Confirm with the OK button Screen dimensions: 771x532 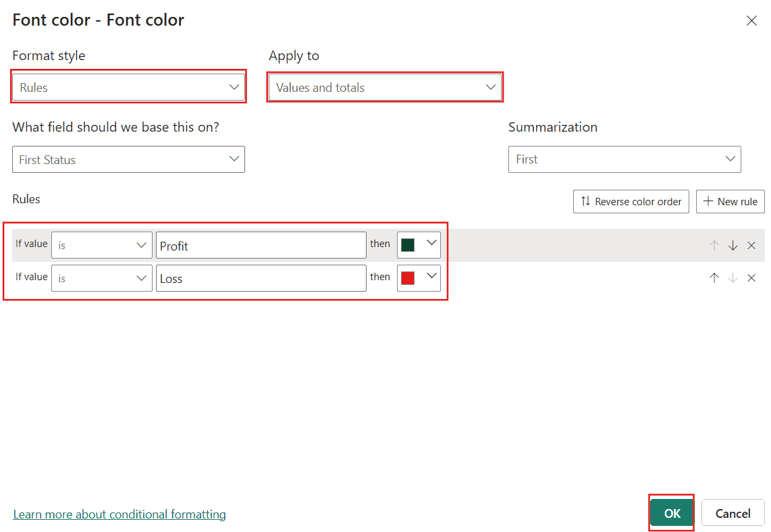tap(672, 513)
